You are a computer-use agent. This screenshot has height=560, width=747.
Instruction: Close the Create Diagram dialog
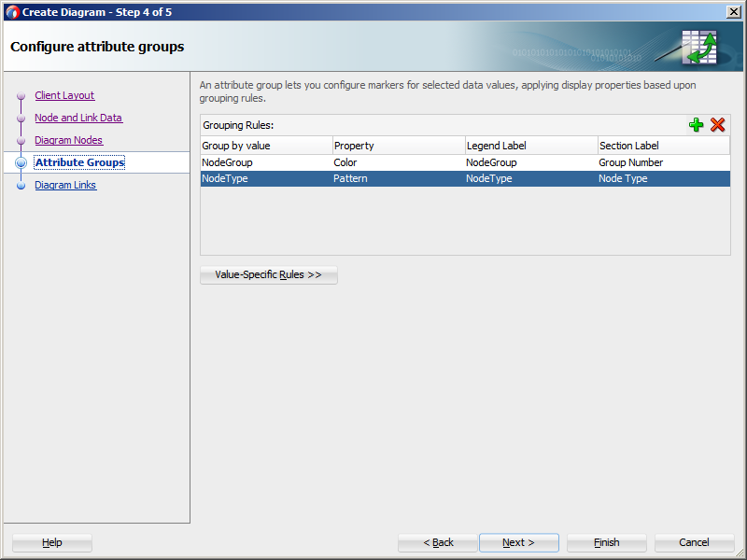point(733,12)
